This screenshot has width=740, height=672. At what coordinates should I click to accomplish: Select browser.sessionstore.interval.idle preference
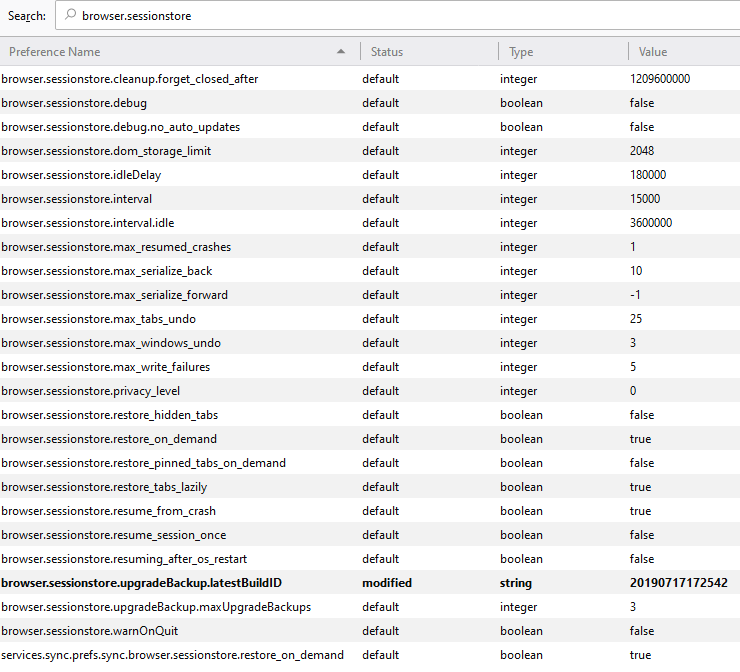pos(88,223)
